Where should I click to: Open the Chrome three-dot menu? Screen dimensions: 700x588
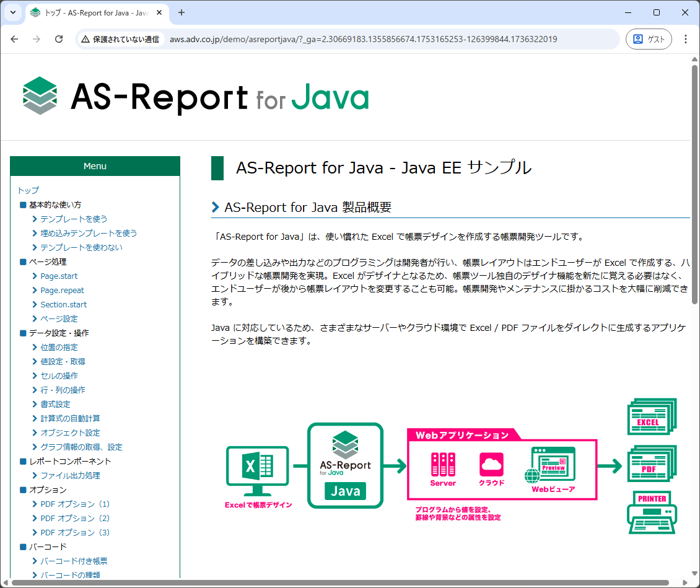685,39
